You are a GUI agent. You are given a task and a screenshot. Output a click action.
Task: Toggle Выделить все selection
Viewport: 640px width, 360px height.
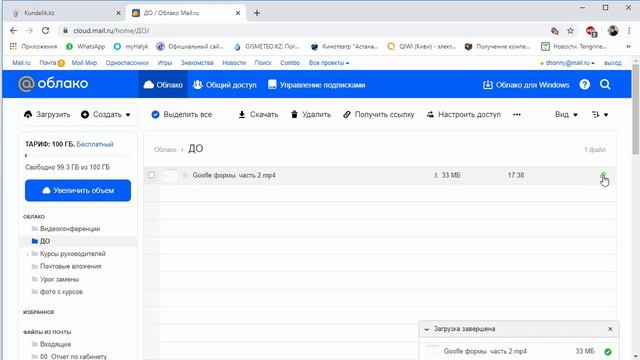click(x=182, y=115)
